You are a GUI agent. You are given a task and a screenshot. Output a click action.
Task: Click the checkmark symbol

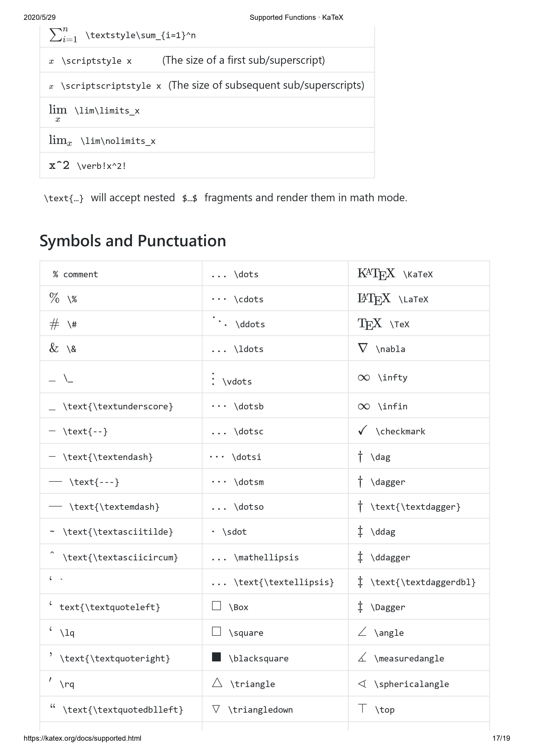(x=363, y=430)
